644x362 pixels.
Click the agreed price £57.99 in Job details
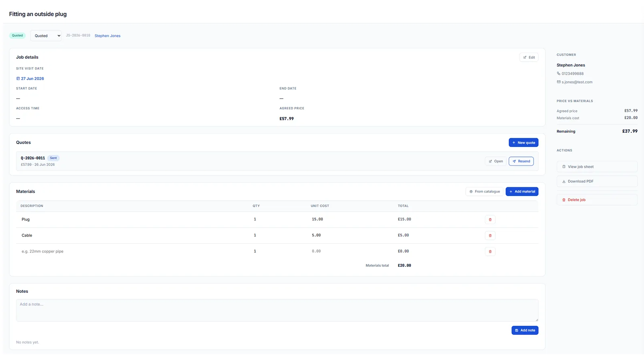287,119
